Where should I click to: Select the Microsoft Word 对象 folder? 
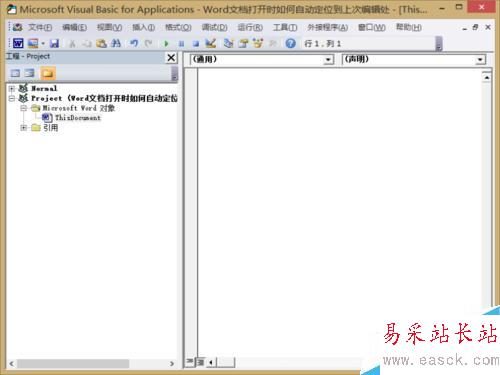79,108
